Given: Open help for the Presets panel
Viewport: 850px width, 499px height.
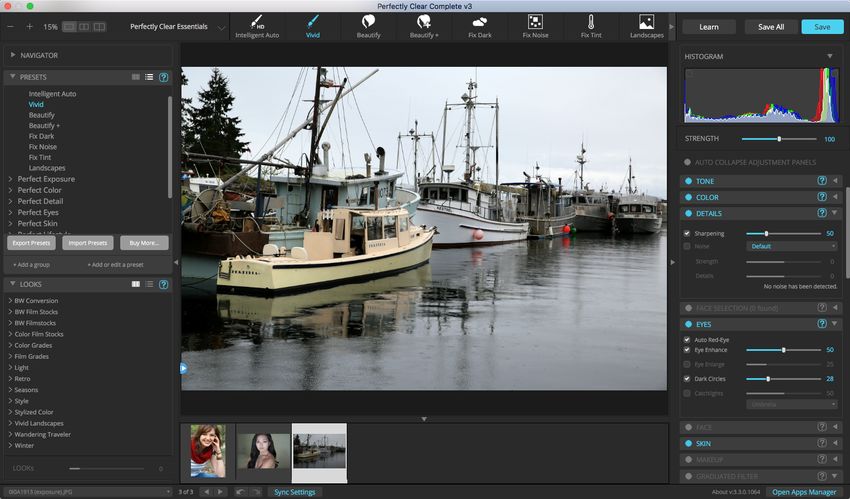Looking at the screenshot, I should pos(163,77).
